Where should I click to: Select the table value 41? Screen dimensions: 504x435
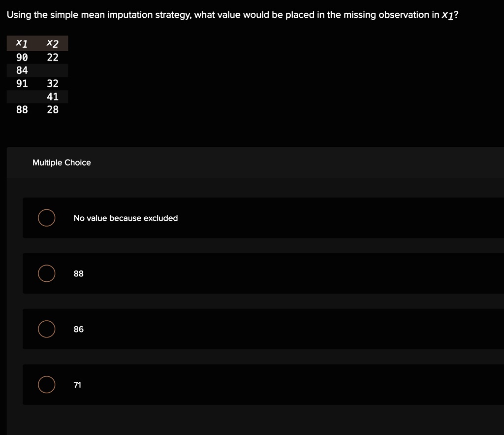pos(53,97)
